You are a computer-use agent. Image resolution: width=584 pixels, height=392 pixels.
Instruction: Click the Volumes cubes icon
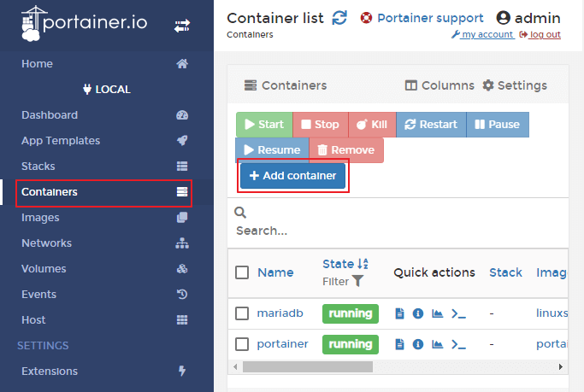coord(182,268)
